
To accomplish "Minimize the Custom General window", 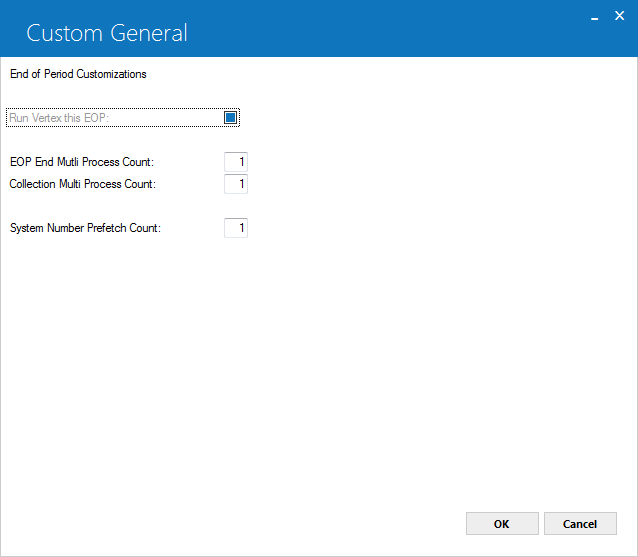I will coord(594,17).
